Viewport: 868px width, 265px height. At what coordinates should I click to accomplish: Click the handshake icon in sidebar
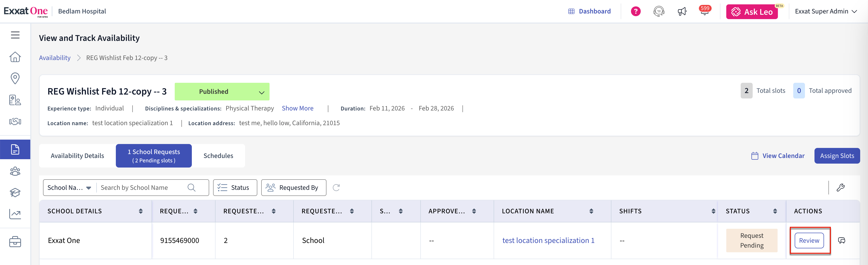pyautogui.click(x=15, y=121)
